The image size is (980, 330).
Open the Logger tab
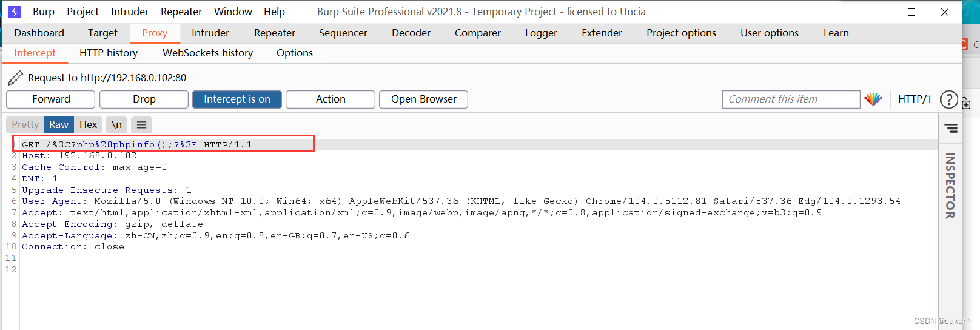[541, 33]
